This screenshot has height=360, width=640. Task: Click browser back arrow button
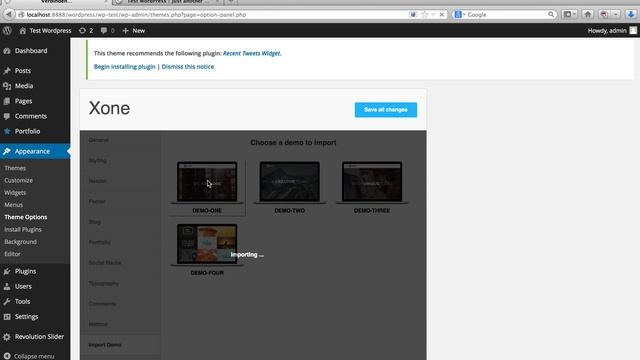pyautogui.click(x=9, y=15)
